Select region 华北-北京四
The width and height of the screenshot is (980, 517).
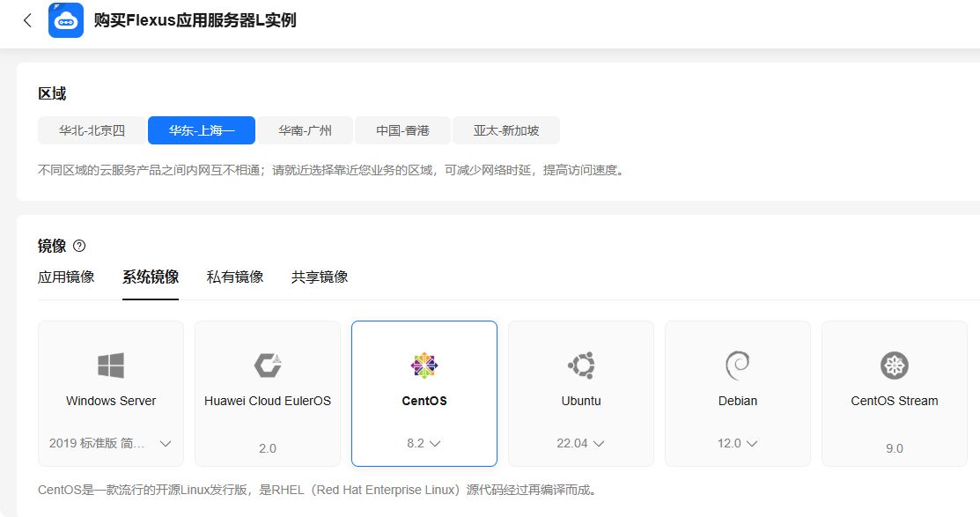tap(92, 130)
